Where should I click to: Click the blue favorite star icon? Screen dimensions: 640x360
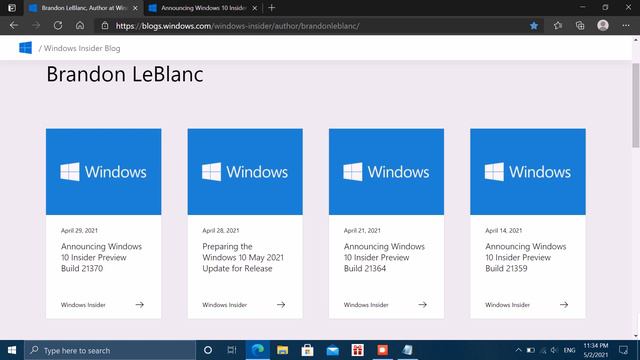[534, 26]
